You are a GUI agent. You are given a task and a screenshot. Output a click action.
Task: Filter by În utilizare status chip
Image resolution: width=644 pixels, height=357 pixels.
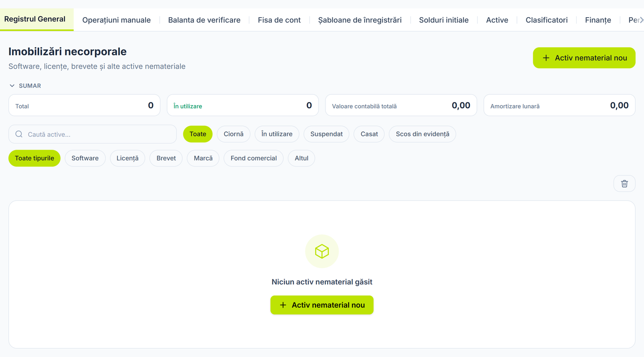coord(277,134)
